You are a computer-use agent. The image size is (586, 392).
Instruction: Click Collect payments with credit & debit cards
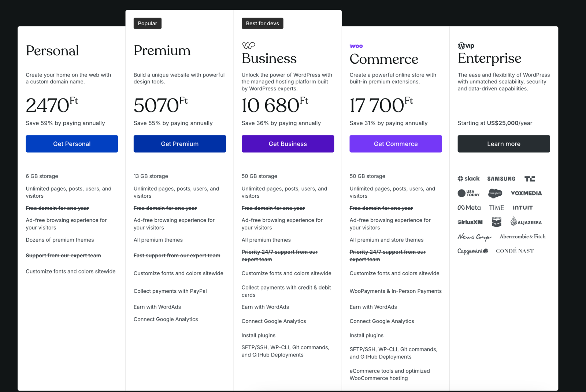tap(286, 291)
